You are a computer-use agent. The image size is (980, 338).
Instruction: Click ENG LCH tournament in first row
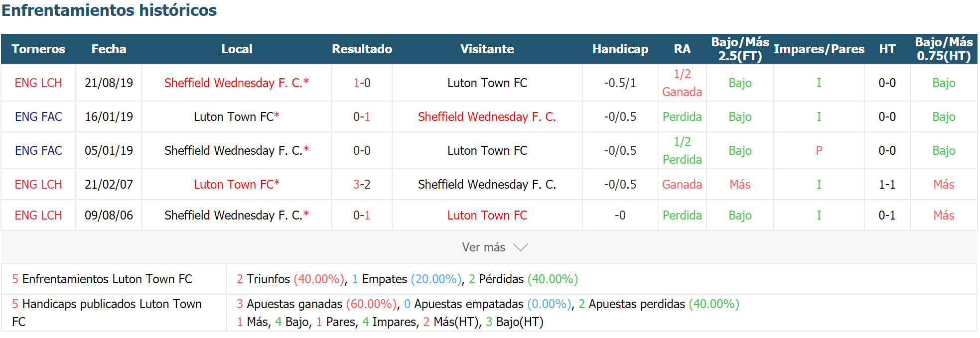[38, 83]
